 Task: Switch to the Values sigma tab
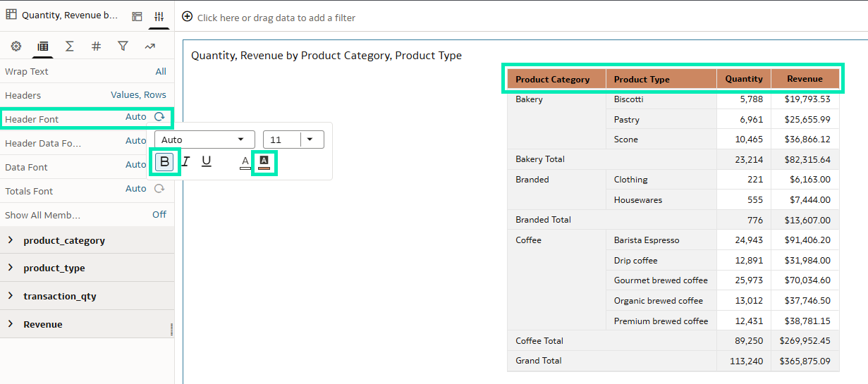coord(69,47)
